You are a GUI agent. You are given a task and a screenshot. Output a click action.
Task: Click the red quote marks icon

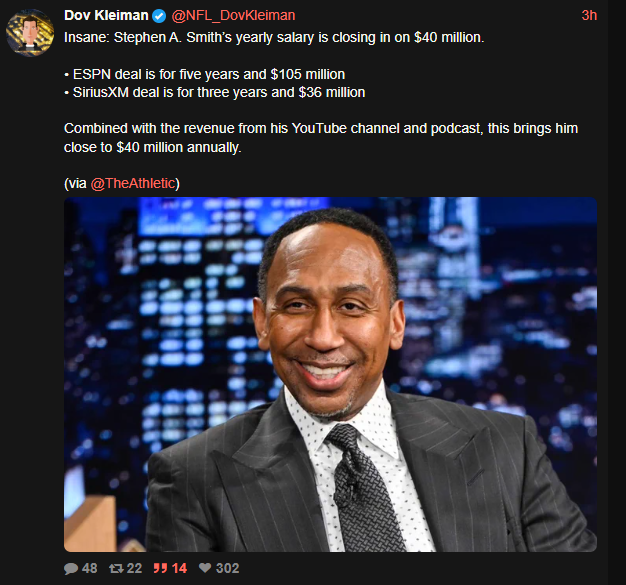click(x=160, y=568)
